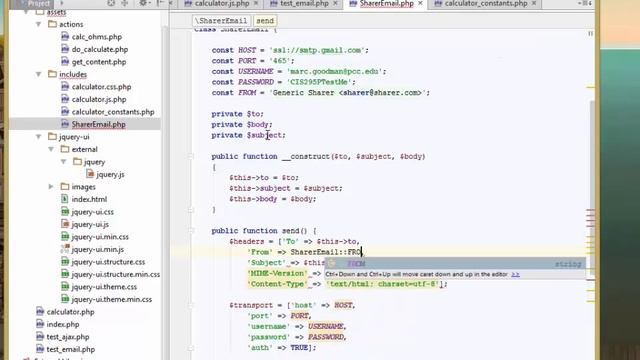
Task: Open jquery-ui.theme.min.css file
Action: (x=111, y=300)
